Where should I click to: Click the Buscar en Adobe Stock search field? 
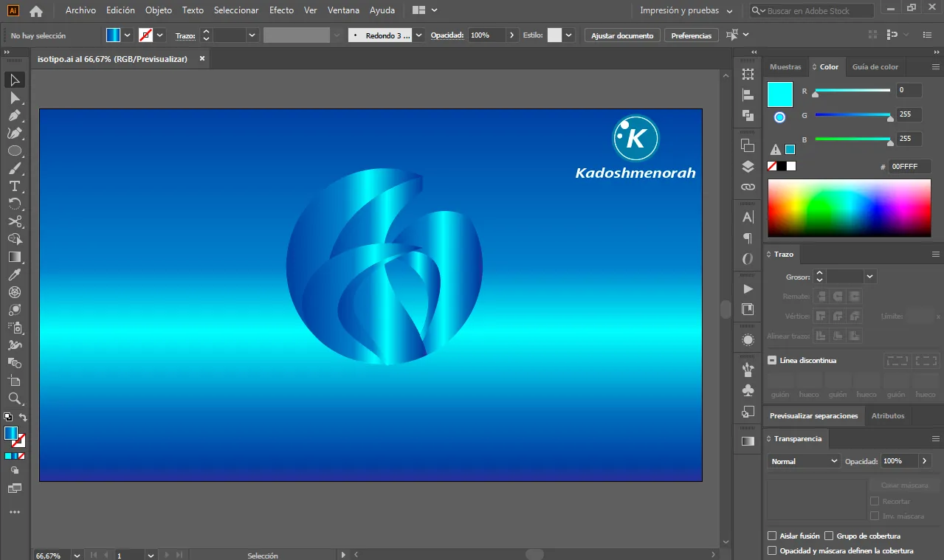812,11
